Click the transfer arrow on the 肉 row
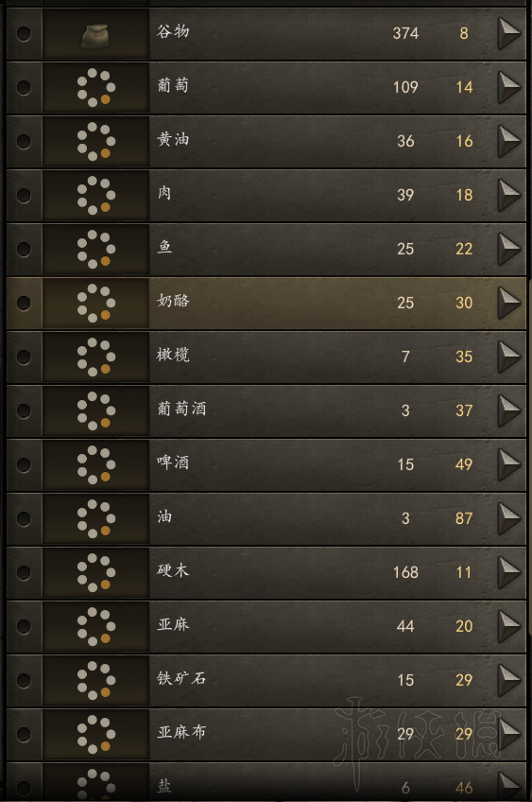Viewport: 532px width, 802px height. (x=509, y=195)
